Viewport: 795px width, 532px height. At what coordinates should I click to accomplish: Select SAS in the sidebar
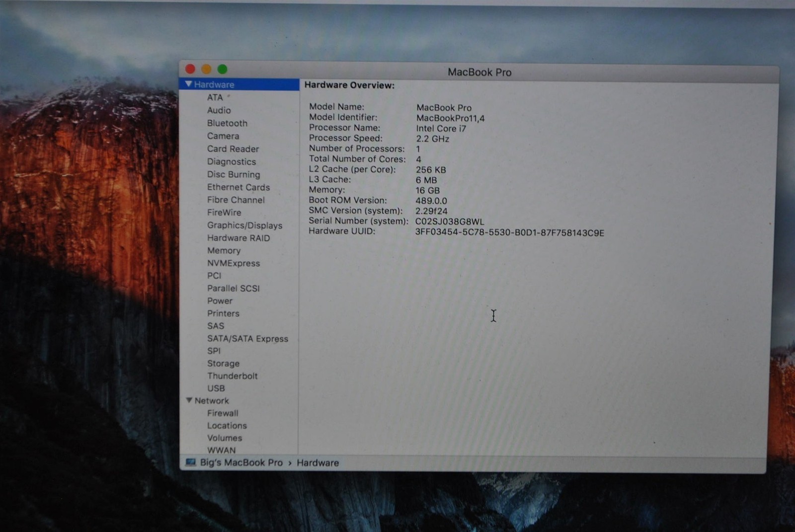tap(216, 326)
